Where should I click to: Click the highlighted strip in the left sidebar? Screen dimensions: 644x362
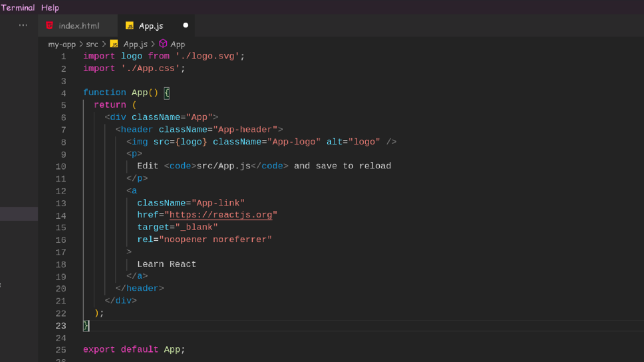(19, 214)
